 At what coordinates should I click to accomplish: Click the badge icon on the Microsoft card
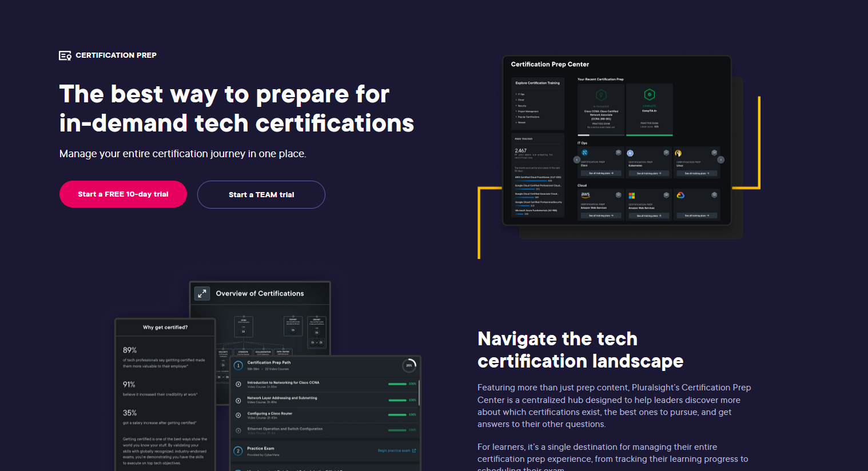[x=666, y=195]
